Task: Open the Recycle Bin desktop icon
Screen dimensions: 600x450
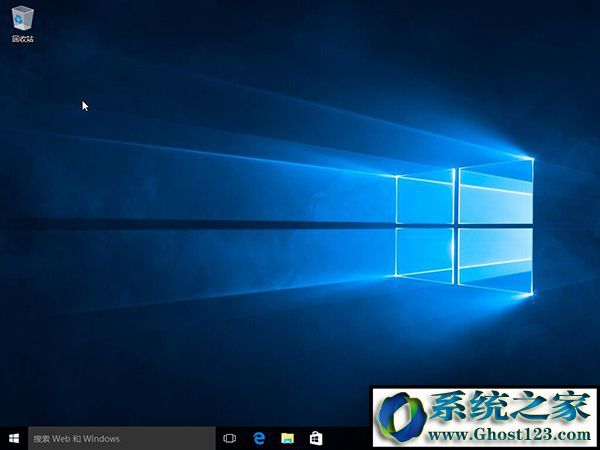Action: [x=23, y=24]
